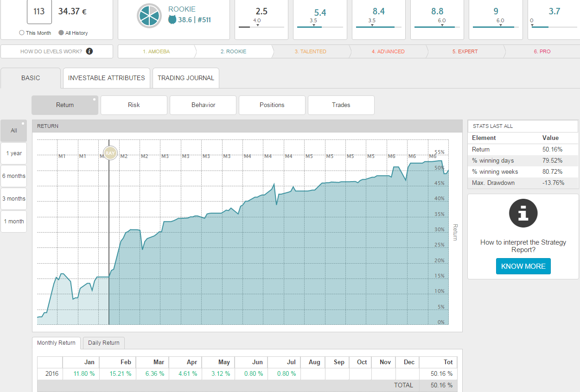Open the Trading Journal tab
Image resolution: width=580 pixels, height=392 pixels.
pos(186,78)
